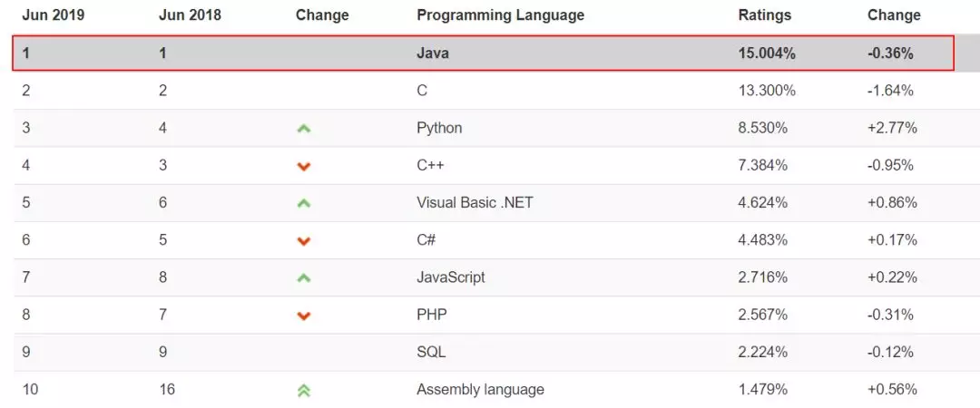Click Java's 15.004% rating value

point(767,53)
